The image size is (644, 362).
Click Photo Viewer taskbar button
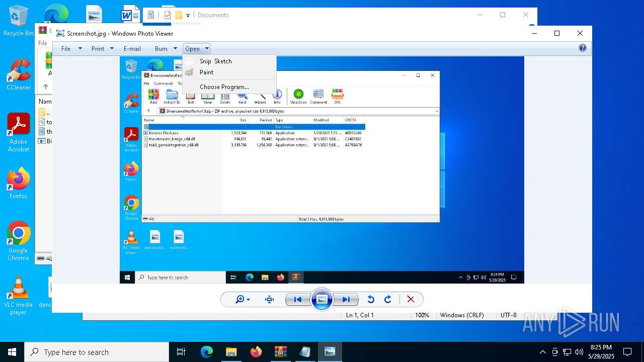(x=330, y=352)
